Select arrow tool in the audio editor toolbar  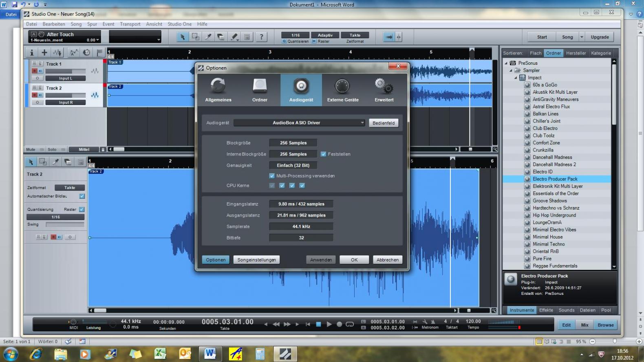click(31, 162)
